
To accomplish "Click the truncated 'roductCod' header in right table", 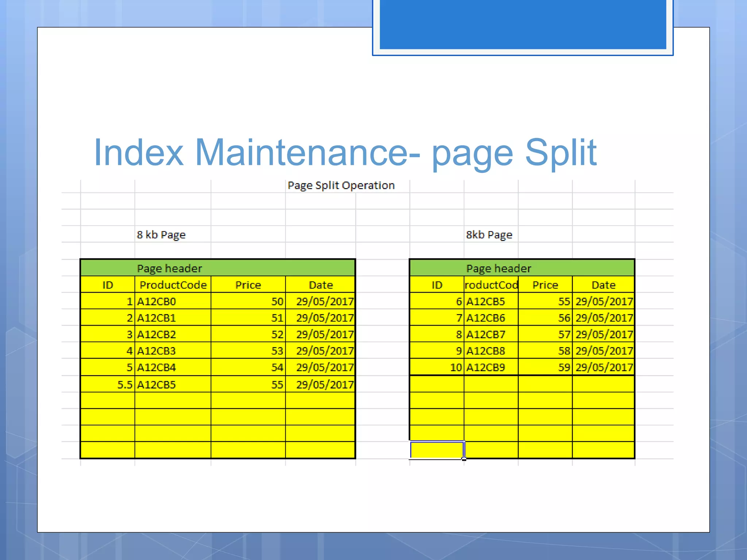I will [x=491, y=284].
